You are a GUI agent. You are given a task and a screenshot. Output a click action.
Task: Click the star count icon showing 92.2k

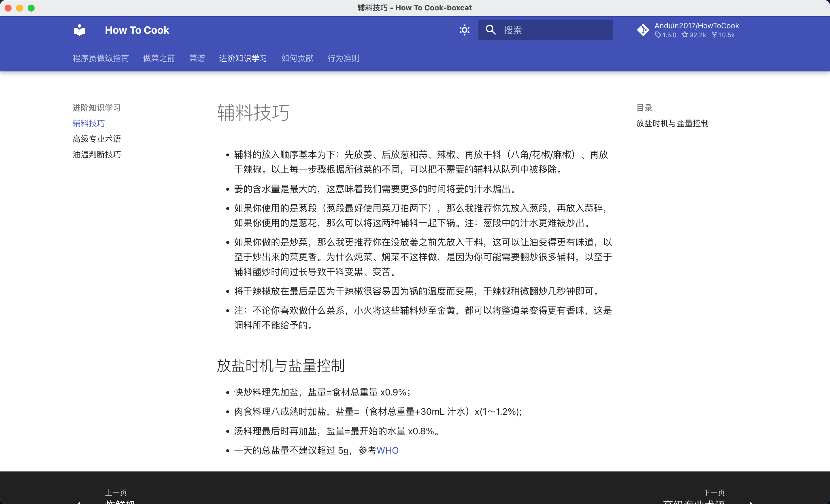coord(685,35)
